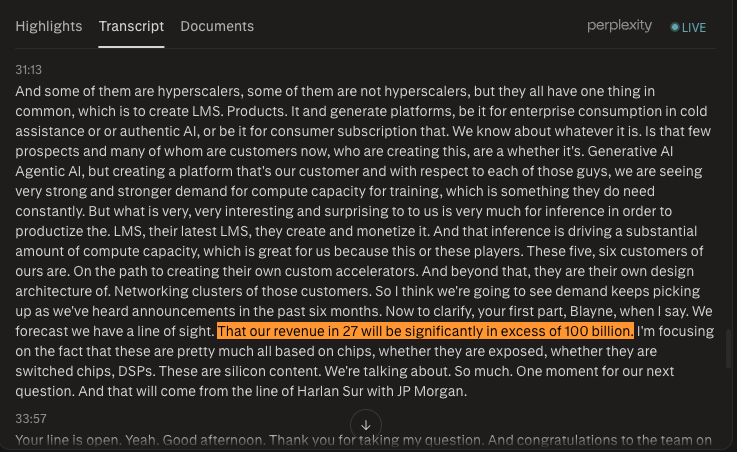Click the phrase 'custom accelerators'
The width and height of the screenshot is (737, 452).
352,272
